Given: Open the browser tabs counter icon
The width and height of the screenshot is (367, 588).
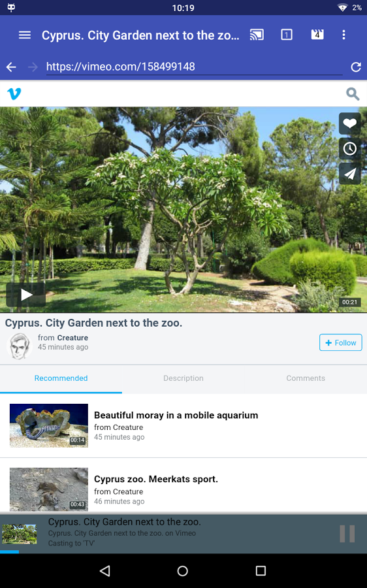Looking at the screenshot, I should (287, 35).
